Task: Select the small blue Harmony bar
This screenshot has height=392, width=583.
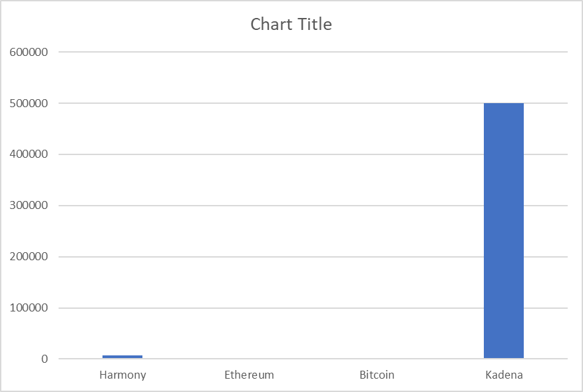Action: click(122, 357)
